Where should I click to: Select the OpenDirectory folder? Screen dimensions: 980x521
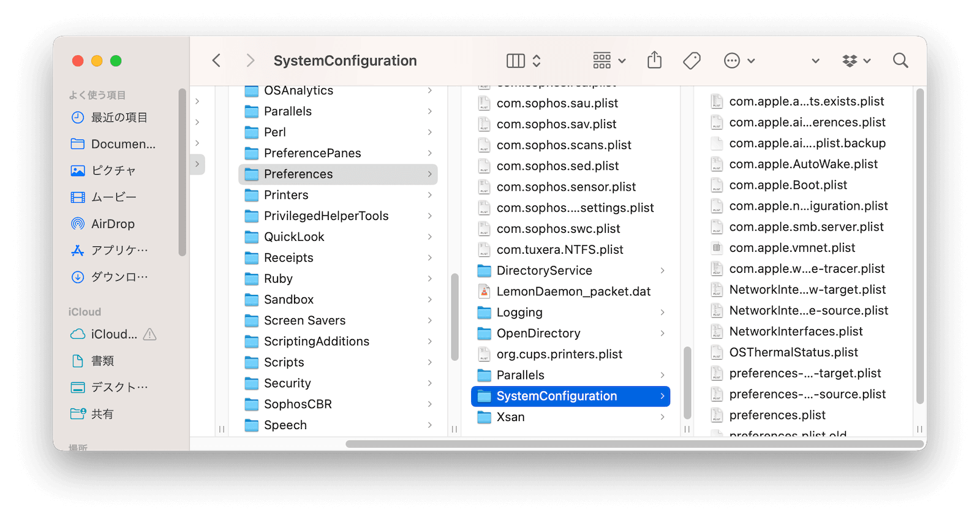(x=571, y=333)
